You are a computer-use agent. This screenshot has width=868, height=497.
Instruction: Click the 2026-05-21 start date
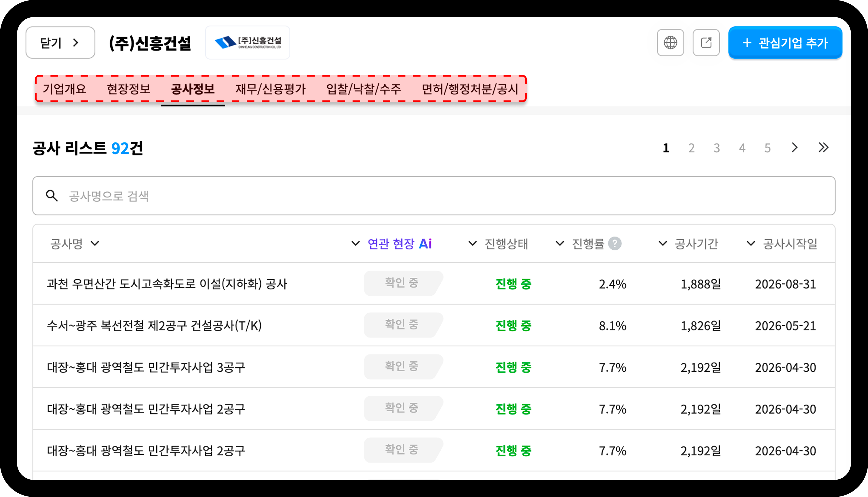pos(785,326)
